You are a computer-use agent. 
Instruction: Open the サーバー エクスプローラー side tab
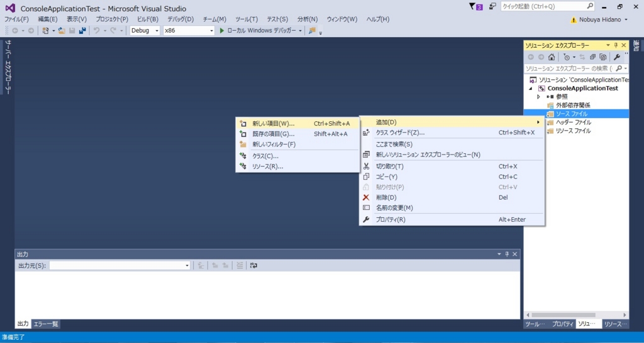pos(8,67)
